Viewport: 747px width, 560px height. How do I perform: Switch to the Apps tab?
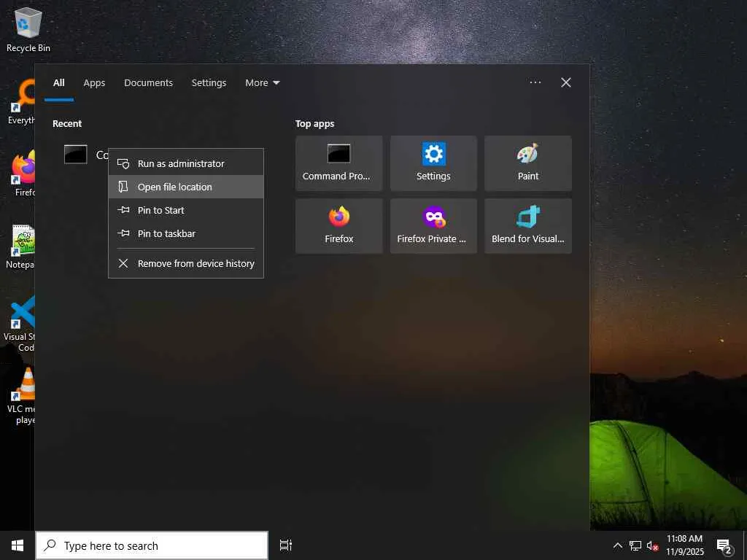click(x=94, y=83)
